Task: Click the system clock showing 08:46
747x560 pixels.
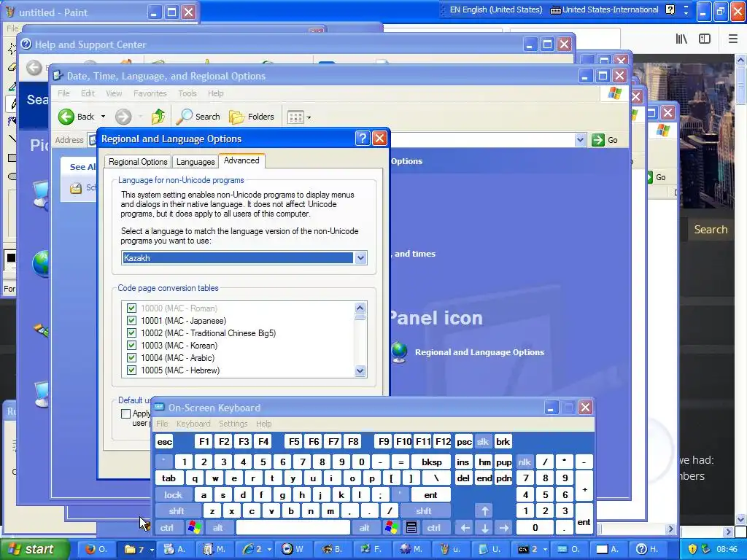Action: coord(727,550)
